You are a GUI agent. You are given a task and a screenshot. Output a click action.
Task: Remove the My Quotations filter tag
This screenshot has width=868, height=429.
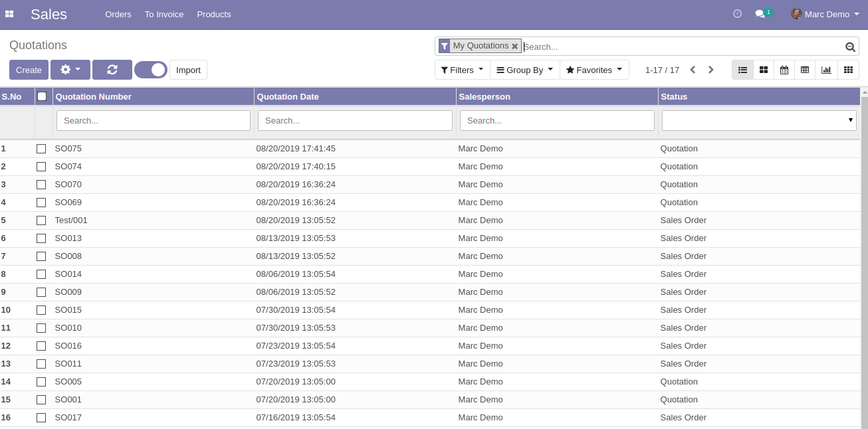coord(514,46)
